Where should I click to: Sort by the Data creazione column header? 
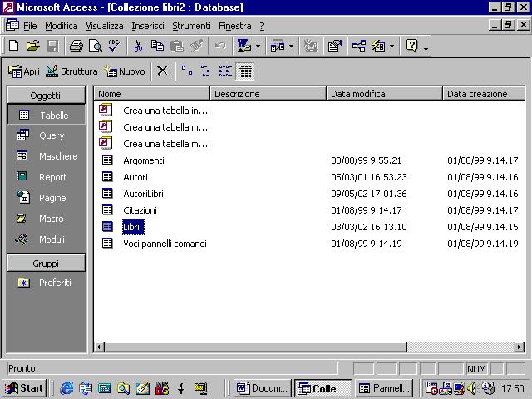[484, 94]
